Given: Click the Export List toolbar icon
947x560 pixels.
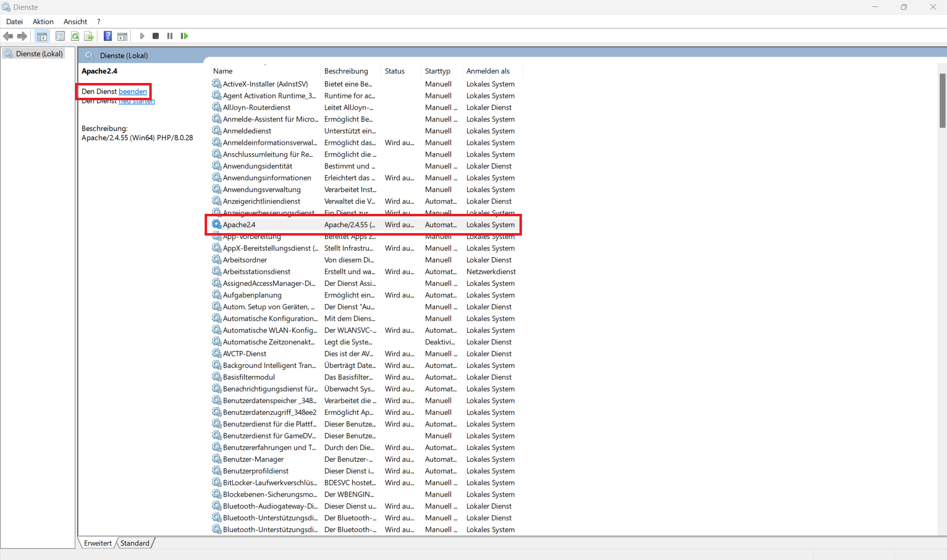Looking at the screenshot, I should (x=89, y=36).
